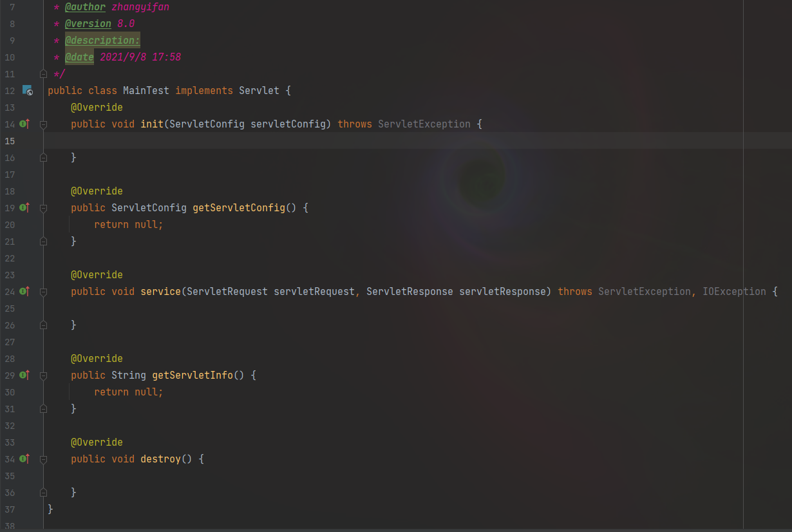Click the getServletInfo method name

point(193,375)
